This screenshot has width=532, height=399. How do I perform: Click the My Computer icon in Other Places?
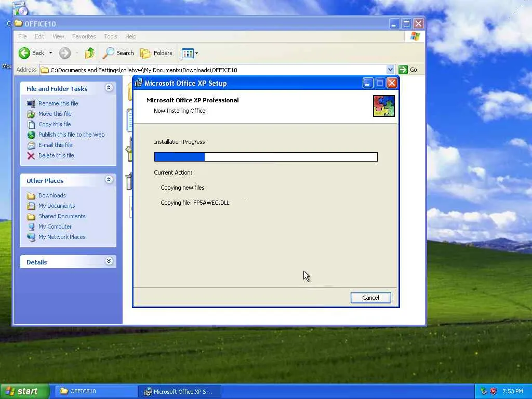pyautogui.click(x=31, y=227)
